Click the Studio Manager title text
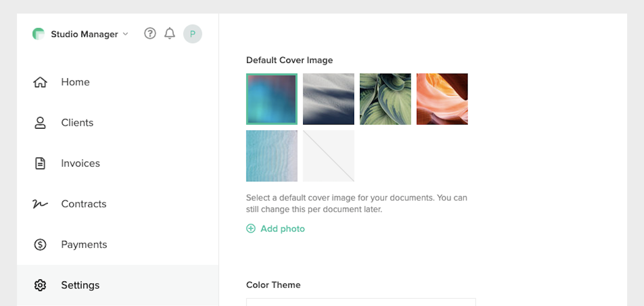Image resolution: width=644 pixels, height=306 pixels. pos(84,34)
